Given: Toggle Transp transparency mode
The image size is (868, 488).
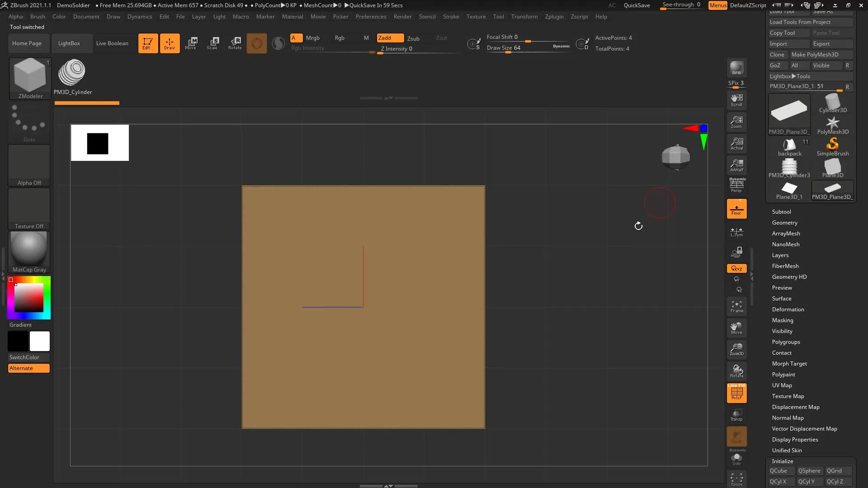Looking at the screenshot, I should (x=736, y=415).
